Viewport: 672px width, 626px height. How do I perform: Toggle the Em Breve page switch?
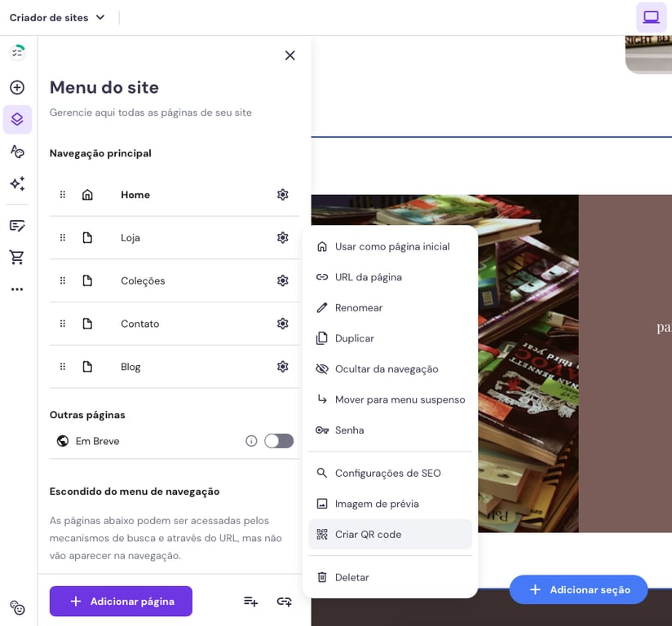pyautogui.click(x=278, y=440)
